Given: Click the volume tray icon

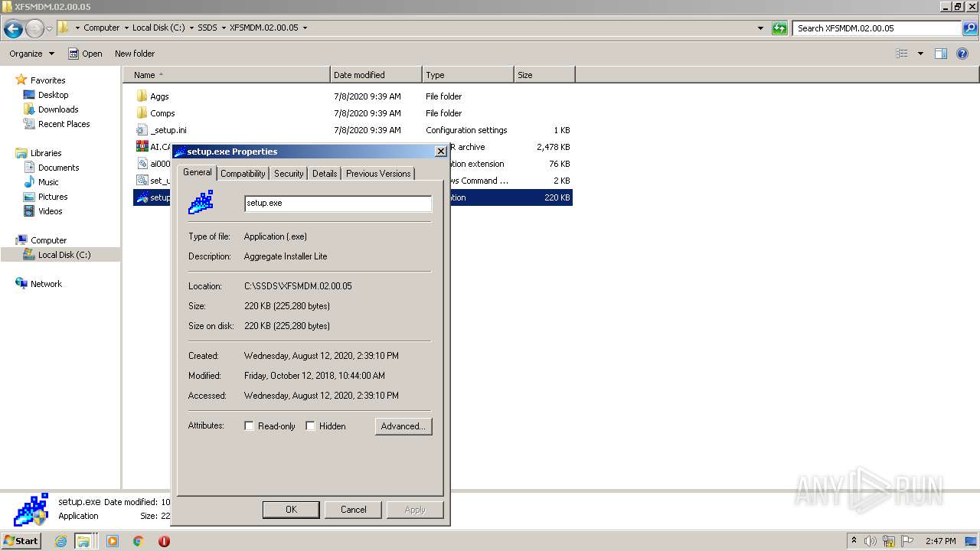Looking at the screenshot, I should click(x=871, y=541).
